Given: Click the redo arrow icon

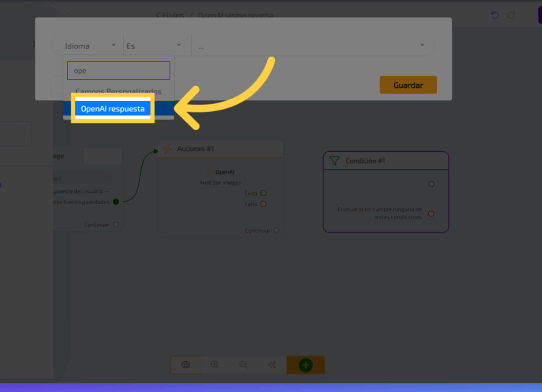Looking at the screenshot, I should coord(511,15).
